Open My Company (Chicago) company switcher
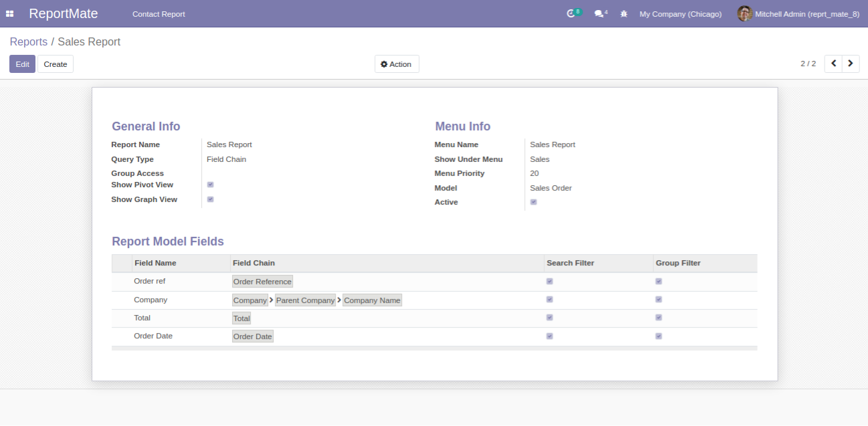Viewport: 868px width, 426px height. 680,14
